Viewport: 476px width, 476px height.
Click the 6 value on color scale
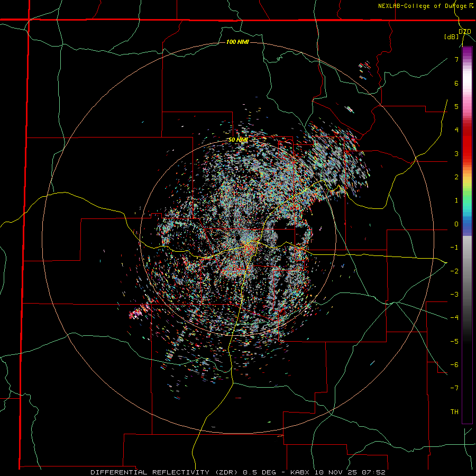456,83
